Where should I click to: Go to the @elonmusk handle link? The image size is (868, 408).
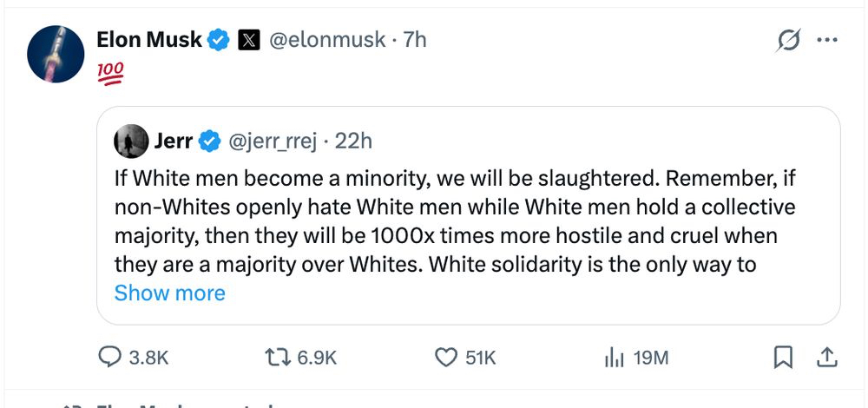[328, 40]
